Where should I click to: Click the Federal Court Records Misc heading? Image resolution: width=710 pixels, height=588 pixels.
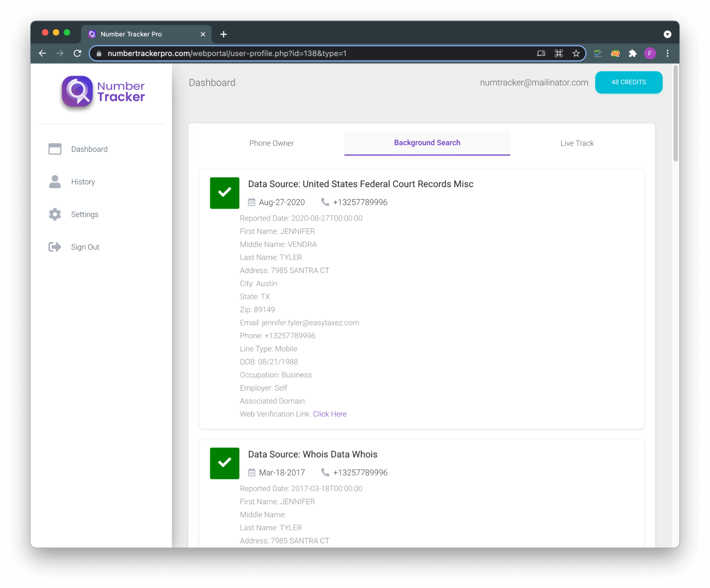tap(361, 184)
